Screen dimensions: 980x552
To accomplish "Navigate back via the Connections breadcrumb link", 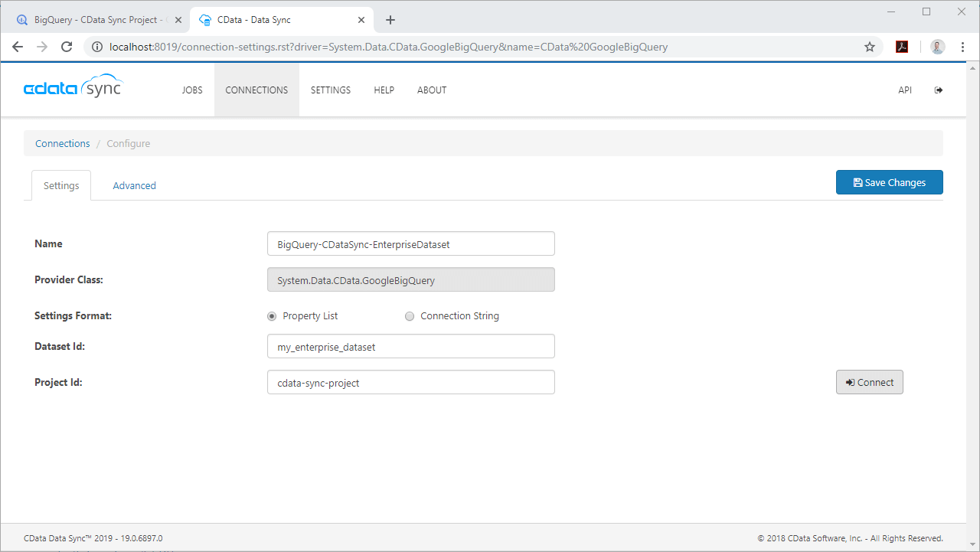I will (62, 143).
